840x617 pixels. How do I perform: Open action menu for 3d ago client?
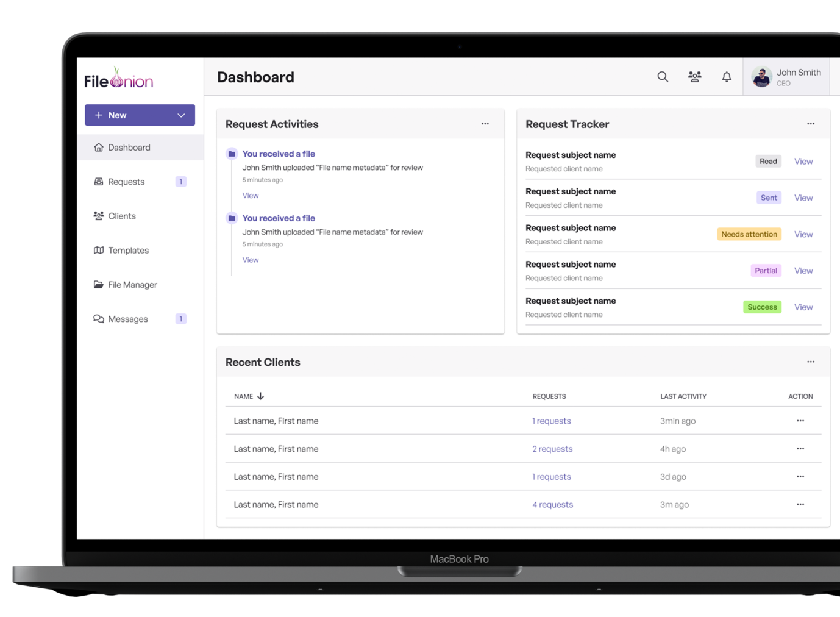click(800, 477)
